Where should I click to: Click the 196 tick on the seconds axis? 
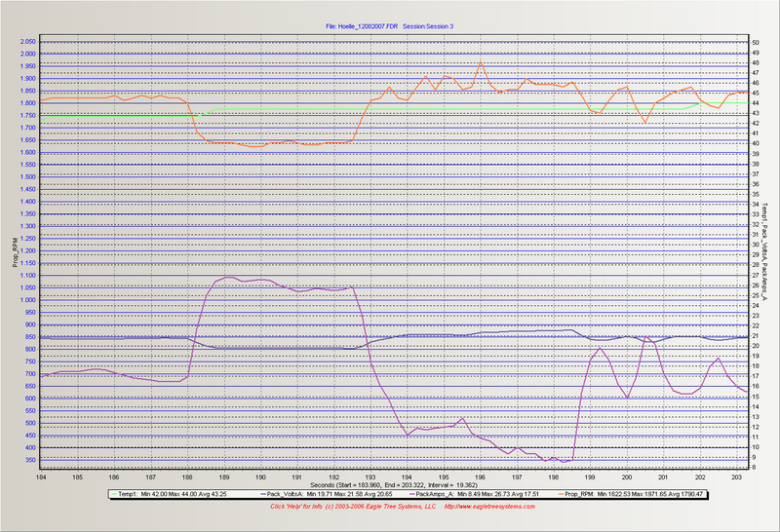click(x=481, y=476)
